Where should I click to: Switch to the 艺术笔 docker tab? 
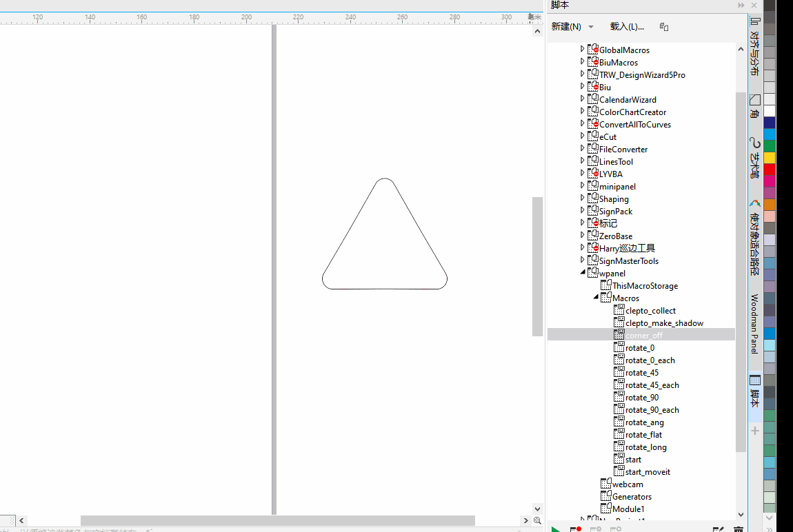754,157
